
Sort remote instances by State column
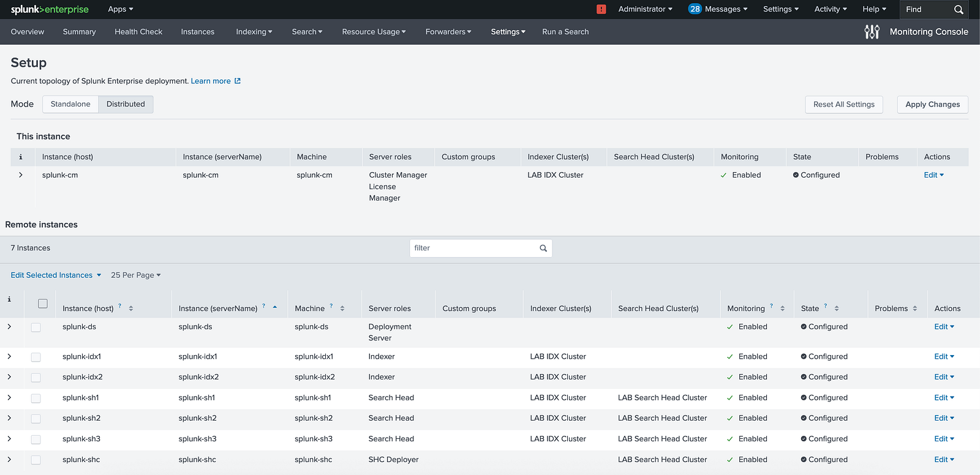pos(837,309)
